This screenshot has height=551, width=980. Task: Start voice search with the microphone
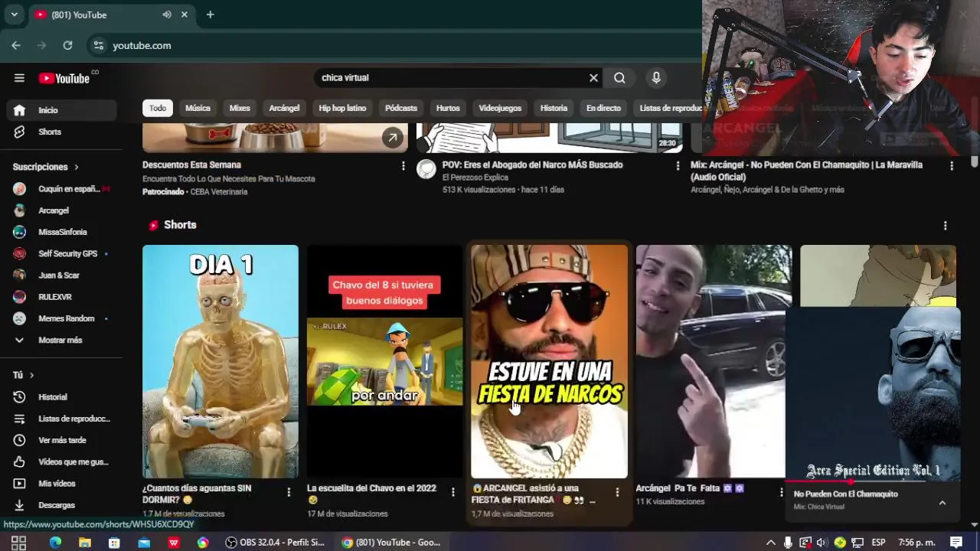tap(656, 77)
